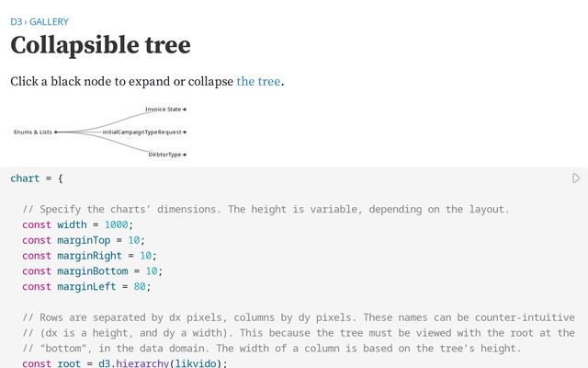The width and height of the screenshot is (588, 368).
Task: Open the D3 breadcrumb link
Action: coord(17,22)
